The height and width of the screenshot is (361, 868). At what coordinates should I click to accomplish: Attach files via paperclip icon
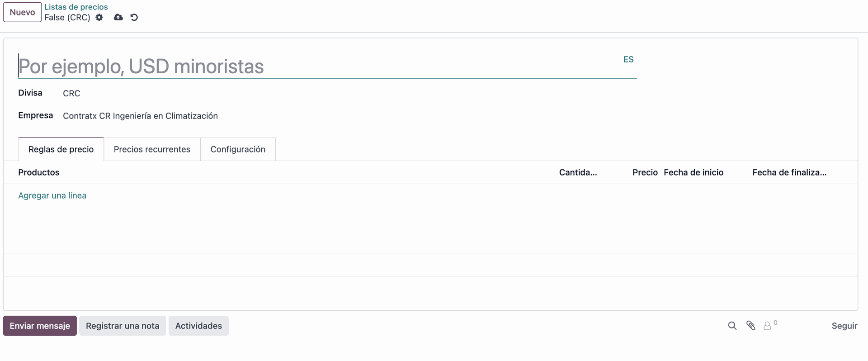(x=751, y=326)
